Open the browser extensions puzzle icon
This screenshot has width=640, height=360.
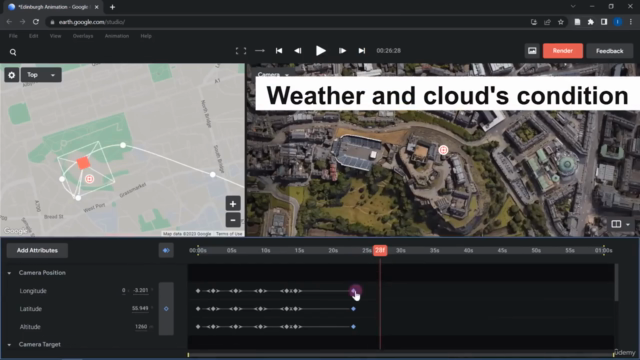[591, 22]
